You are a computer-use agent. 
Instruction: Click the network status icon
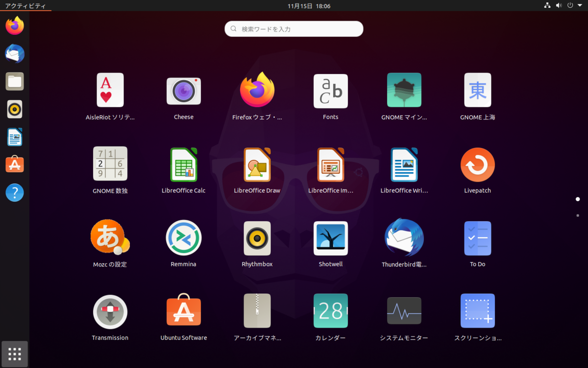pyautogui.click(x=547, y=6)
